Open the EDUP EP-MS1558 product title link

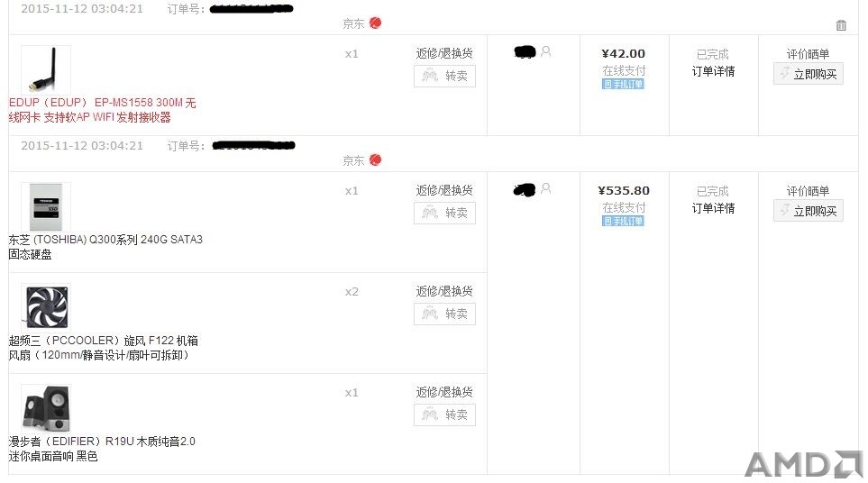(x=102, y=110)
